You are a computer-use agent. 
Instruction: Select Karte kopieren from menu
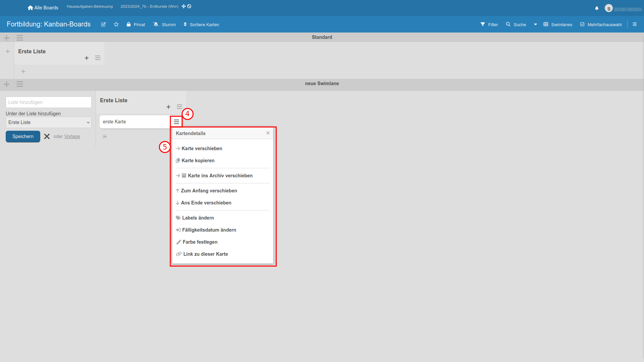(198, 161)
